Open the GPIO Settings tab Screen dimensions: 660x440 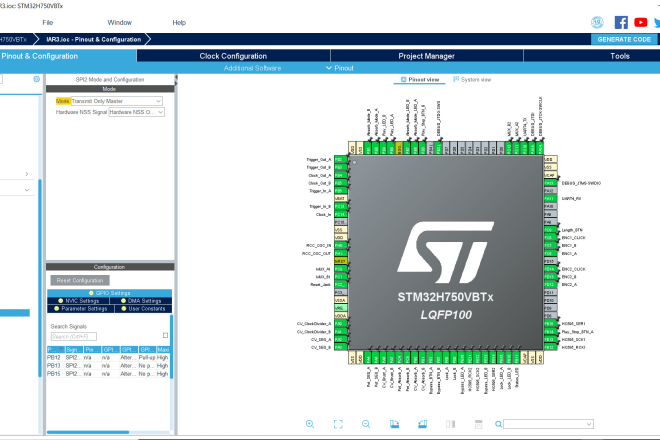(109, 293)
